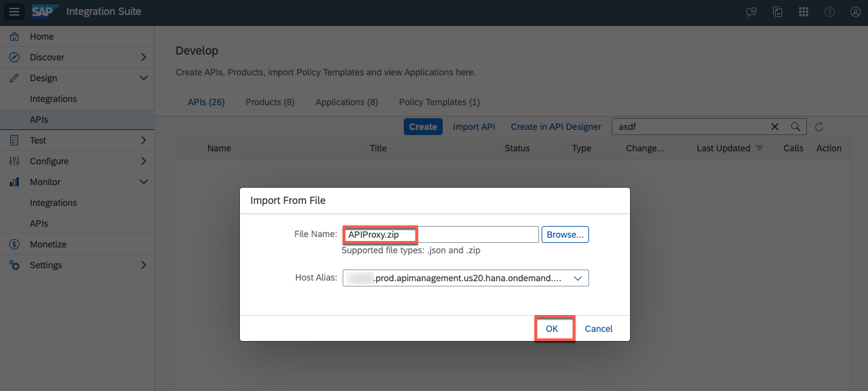This screenshot has height=391, width=868.
Task: Click the Home house icon in sidebar
Action: coord(14,36)
